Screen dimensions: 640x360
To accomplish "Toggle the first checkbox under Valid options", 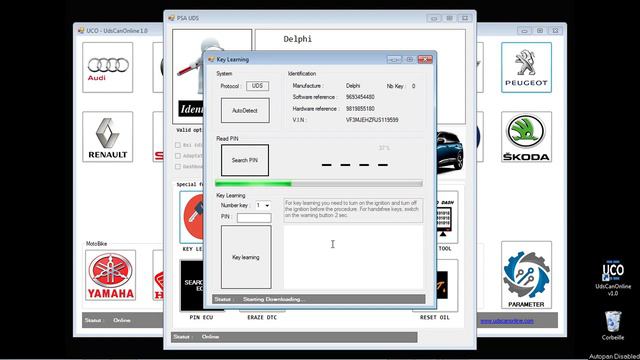I will [x=178, y=145].
